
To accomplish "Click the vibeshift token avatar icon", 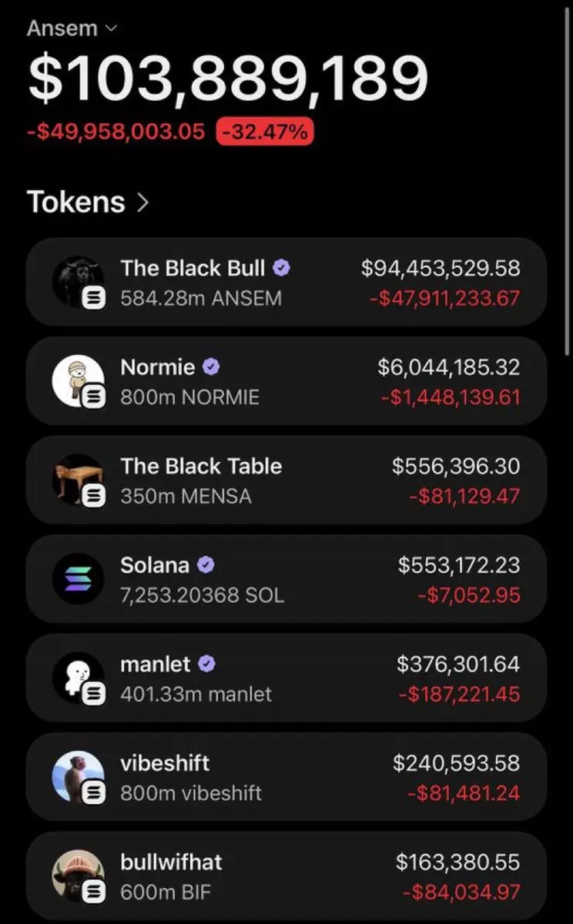I will click(x=78, y=777).
